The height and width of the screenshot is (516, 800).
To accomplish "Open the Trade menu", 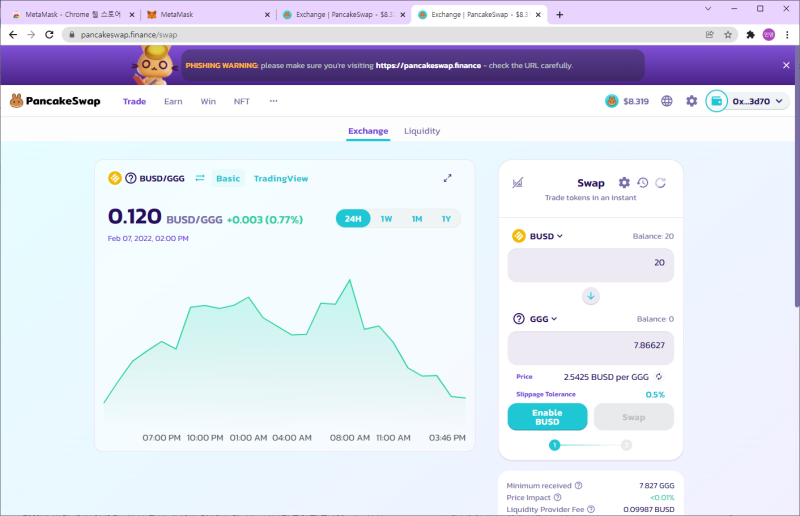I will [x=134, y=101].
